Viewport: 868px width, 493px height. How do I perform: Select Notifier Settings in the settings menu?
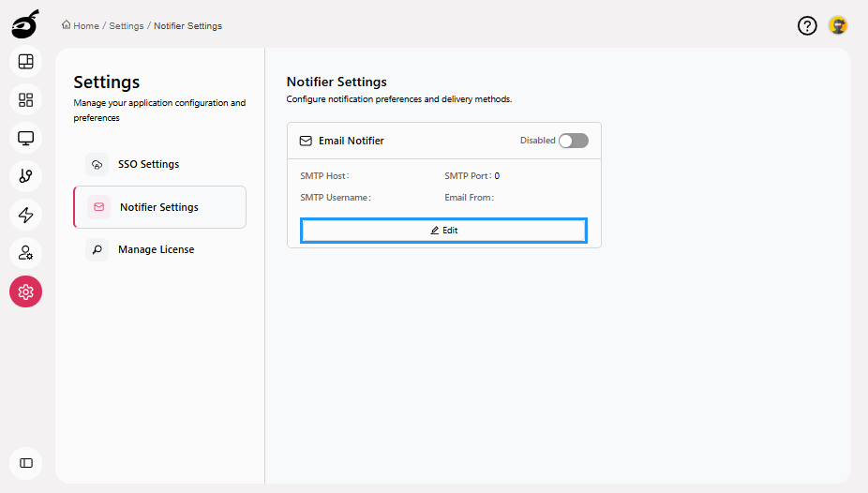click(159, 207)
